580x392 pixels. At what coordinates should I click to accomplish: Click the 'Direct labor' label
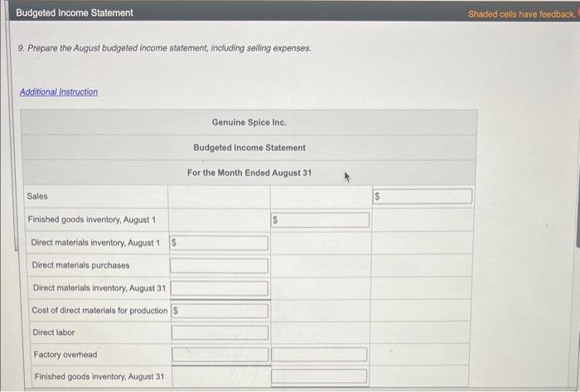click(54, 332)
